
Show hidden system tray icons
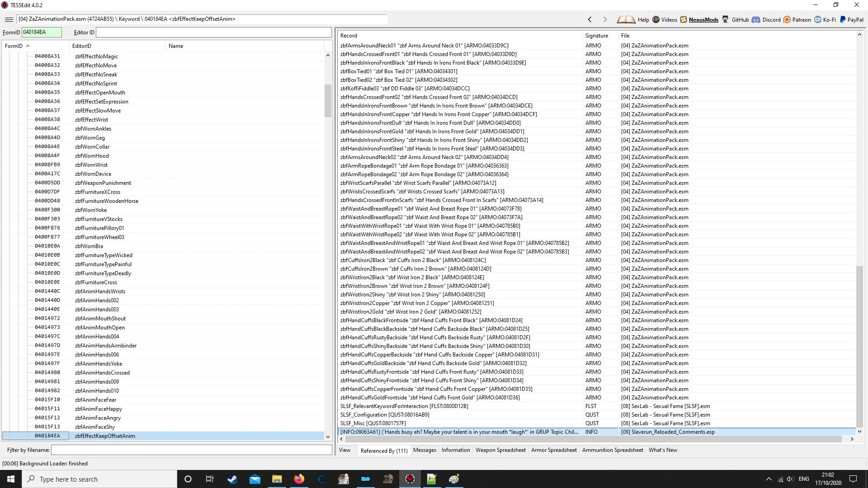pos(769,479)
